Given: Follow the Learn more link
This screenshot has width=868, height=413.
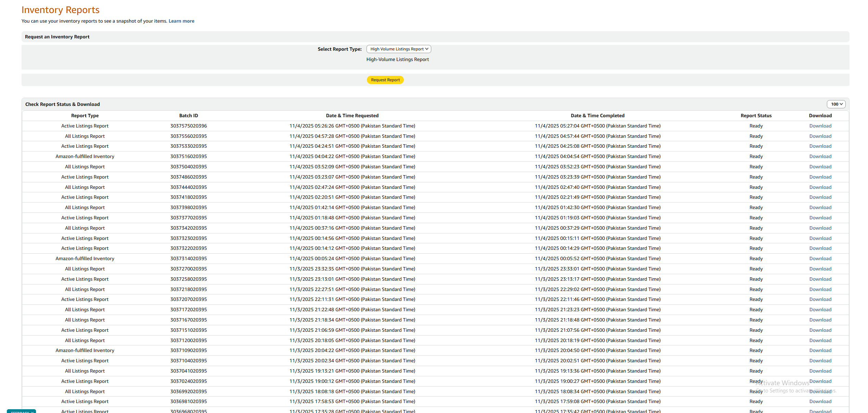Looking at the screenshot, I should click(x=181, y=21).
